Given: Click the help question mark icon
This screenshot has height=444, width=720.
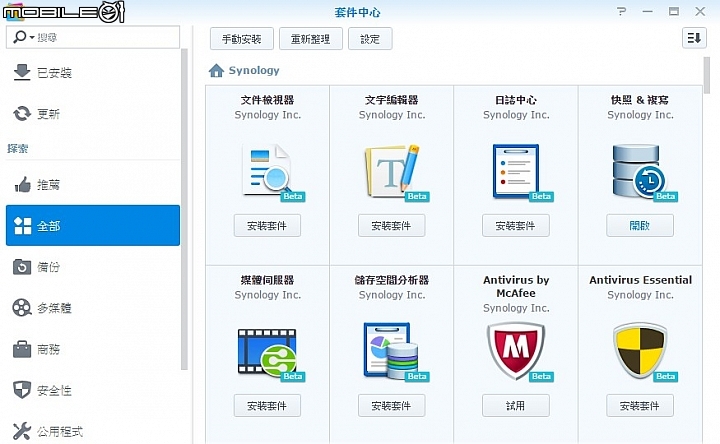Looking at the screenshot, I should tap(622, 11).
